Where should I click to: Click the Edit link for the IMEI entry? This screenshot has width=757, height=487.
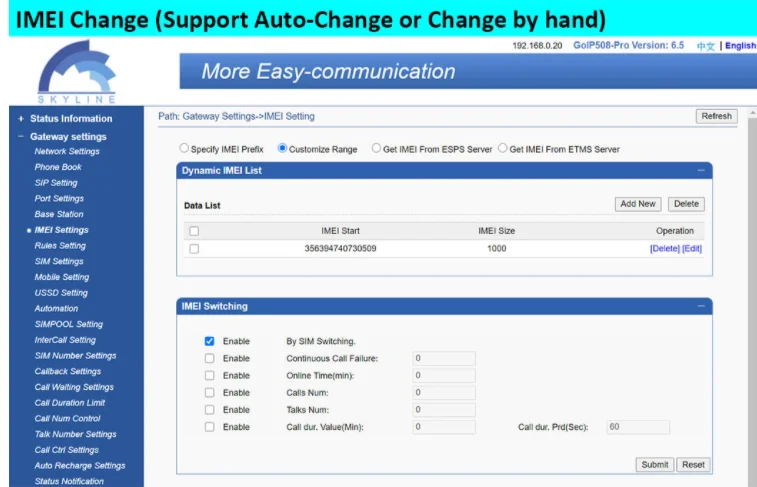click(x=692, y=249)
